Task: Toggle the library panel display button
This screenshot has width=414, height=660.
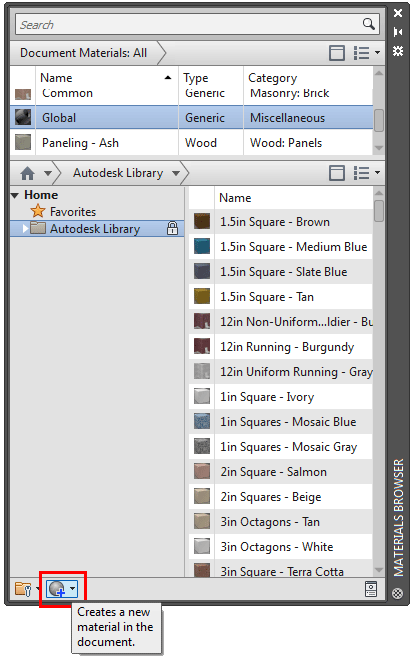Action: coord(337,173)
